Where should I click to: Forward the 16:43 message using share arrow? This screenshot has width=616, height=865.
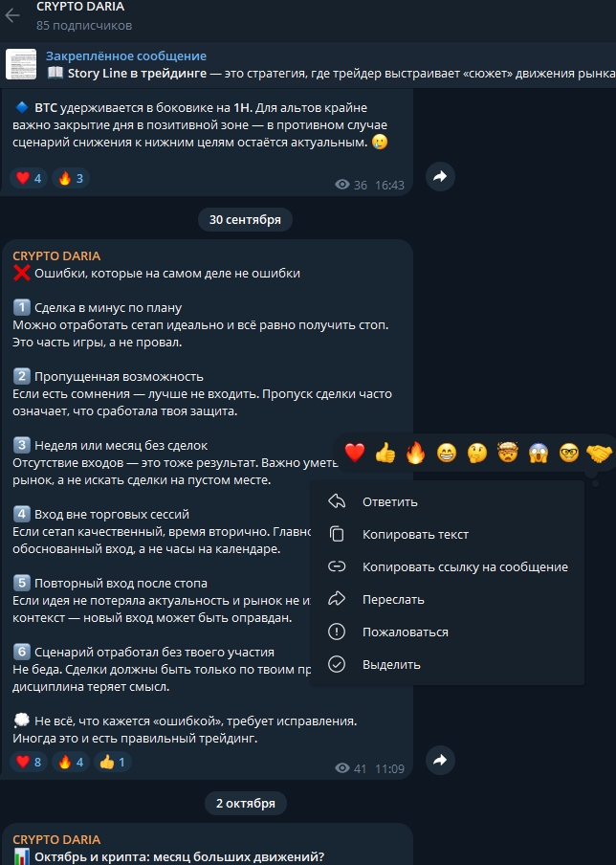click(440, 176)
